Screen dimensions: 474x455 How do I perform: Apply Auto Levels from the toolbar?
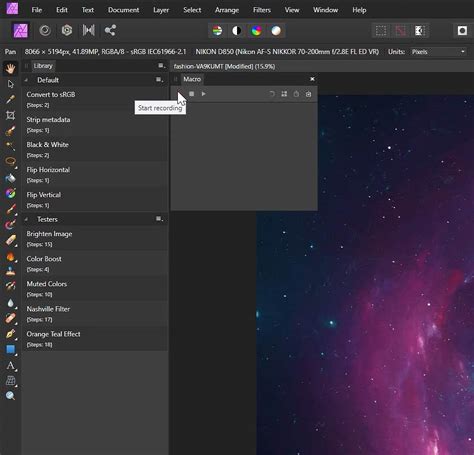[x=217, y=31]
